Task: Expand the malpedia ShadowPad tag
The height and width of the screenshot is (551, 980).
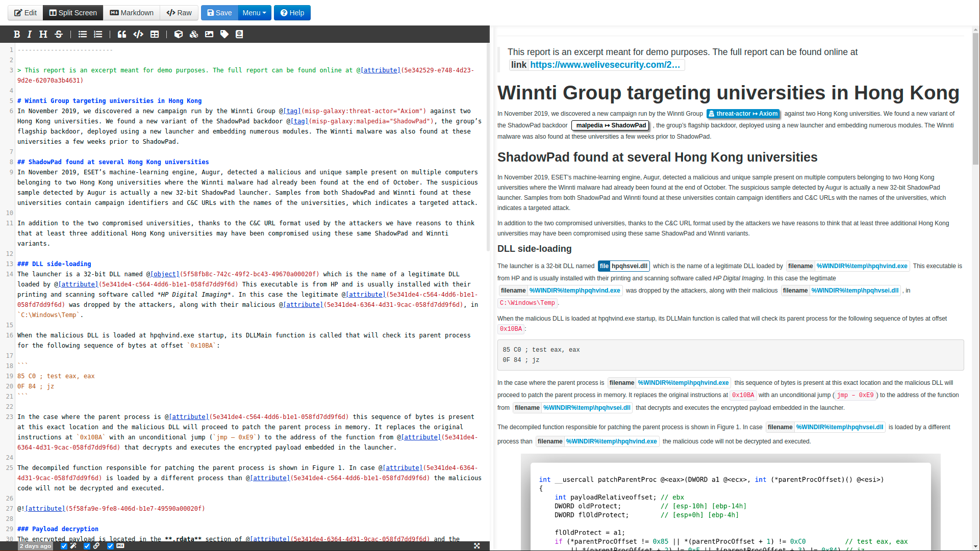Action: pyautogui.click(x=611, y=125)
